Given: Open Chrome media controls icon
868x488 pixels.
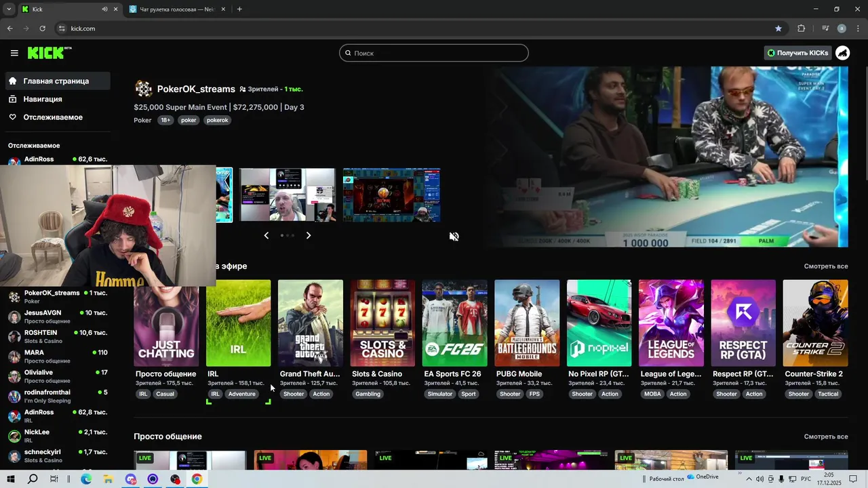Looking at the screenshot, I should 825,28.
